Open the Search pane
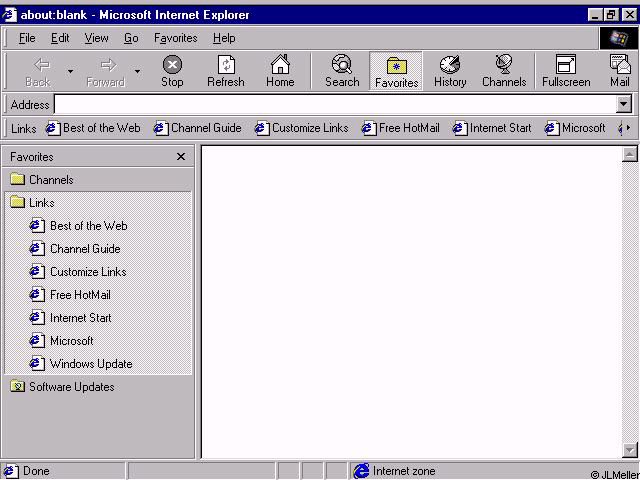Screen dimensions: 640x480 coord(342,72)
